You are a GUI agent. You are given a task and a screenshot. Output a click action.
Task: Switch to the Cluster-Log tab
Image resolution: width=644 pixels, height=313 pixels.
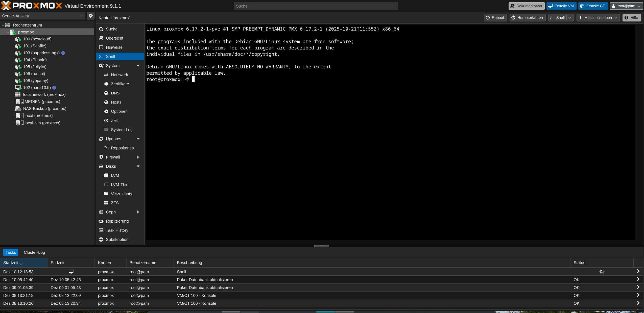pyautogui.click(x=34, y=252)
